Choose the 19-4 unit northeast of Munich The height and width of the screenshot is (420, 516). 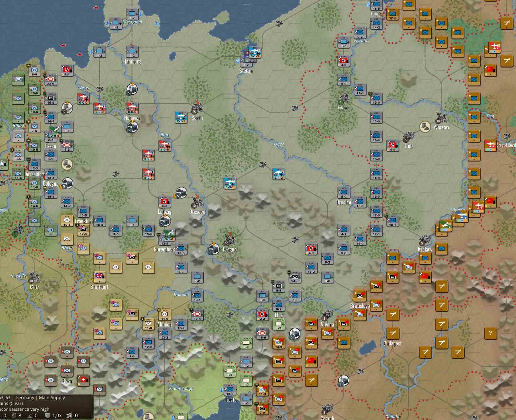click(197, 315)
